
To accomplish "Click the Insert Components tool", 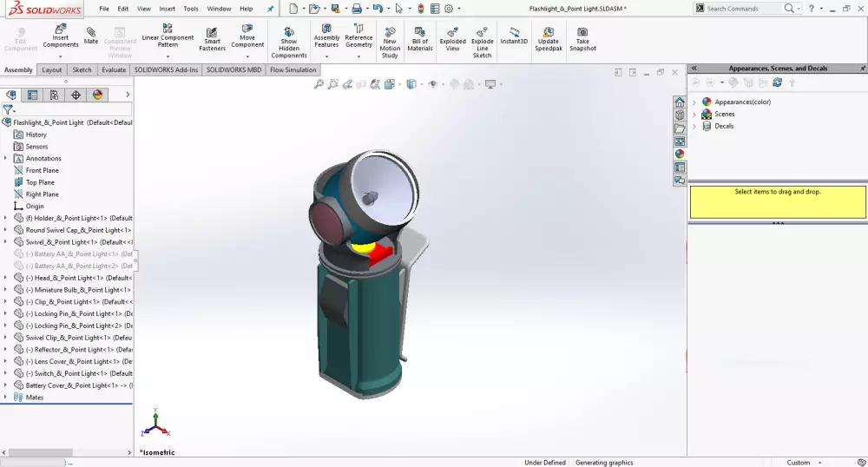I will [61, 36].
